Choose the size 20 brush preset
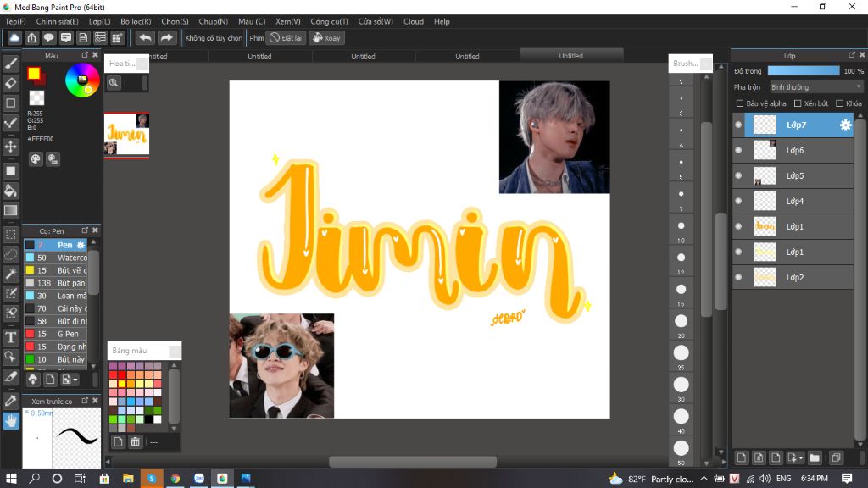This screenshot has width=868, height=488. click(x=682, y=321)
